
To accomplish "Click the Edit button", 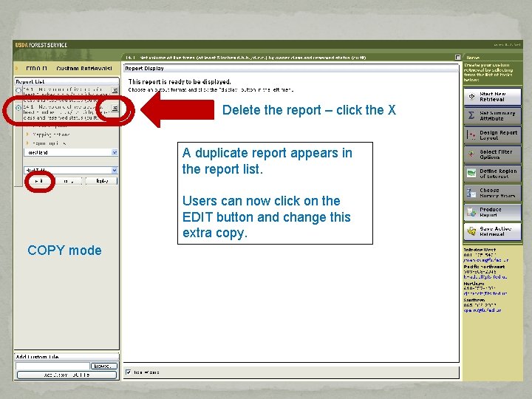I will pyautogui.click(x=39, y=181).
